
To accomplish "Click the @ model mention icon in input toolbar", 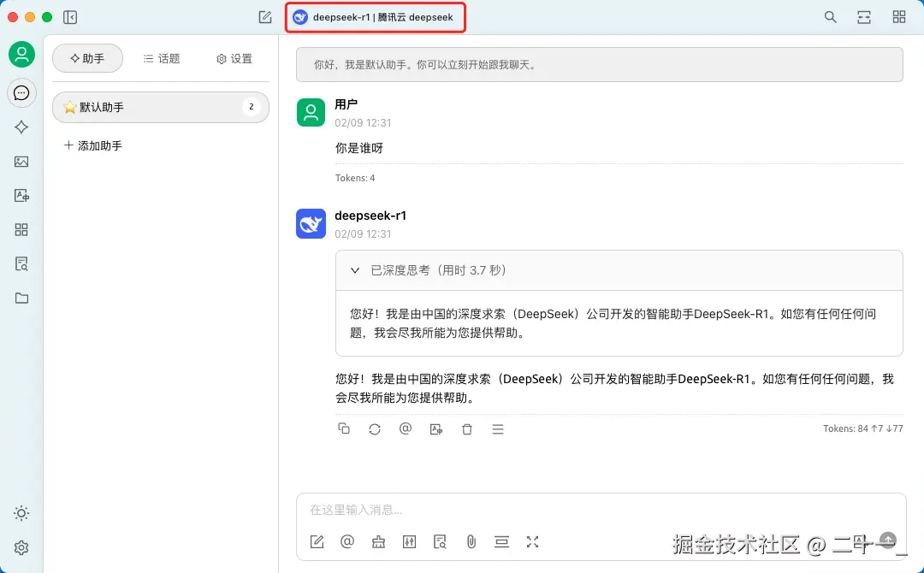I will tap(347, 542).
